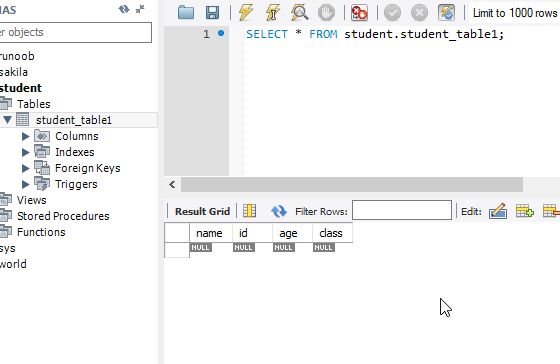Viewport: 560px width, 364px height.
Task: Click the class column header
Action: (x=332, y=233)
